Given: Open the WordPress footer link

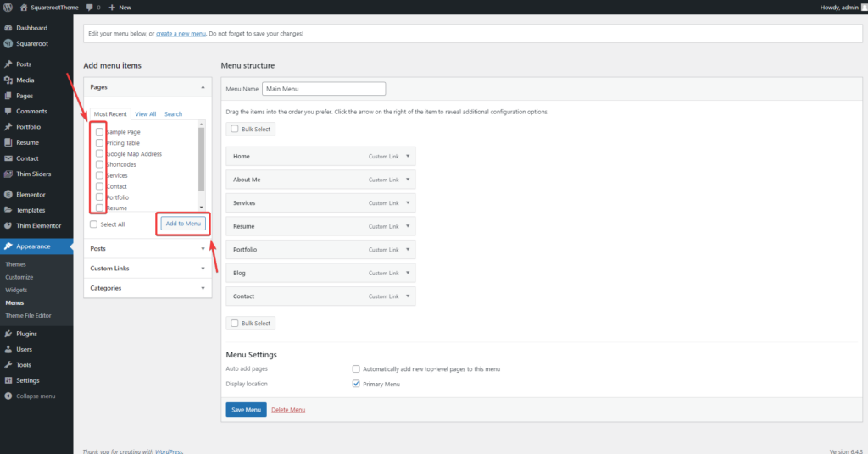Looking at the screenshot, I should pyautogui.click(x=169, y=451).
